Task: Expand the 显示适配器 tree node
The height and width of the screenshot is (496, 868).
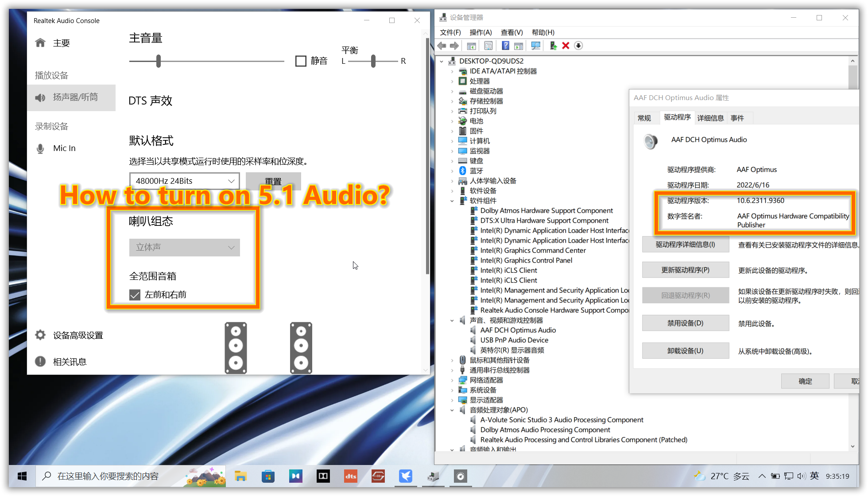Action: [452, 400]
